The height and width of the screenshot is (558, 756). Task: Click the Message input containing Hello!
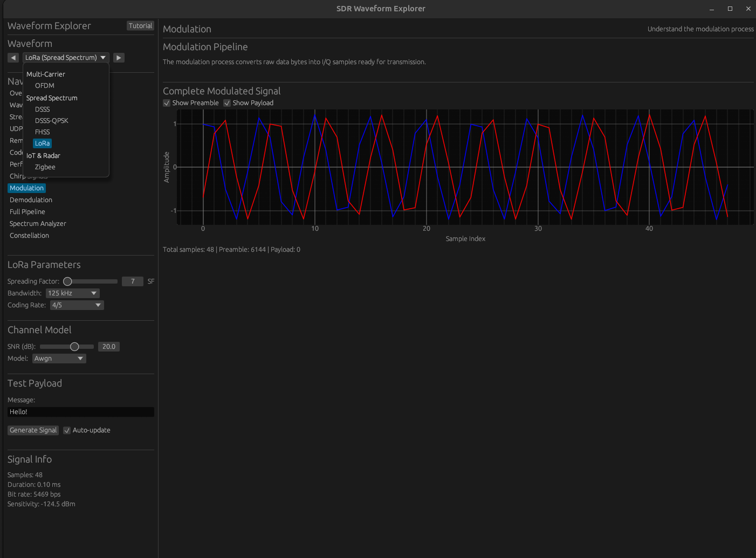click(x=80, y=411)
